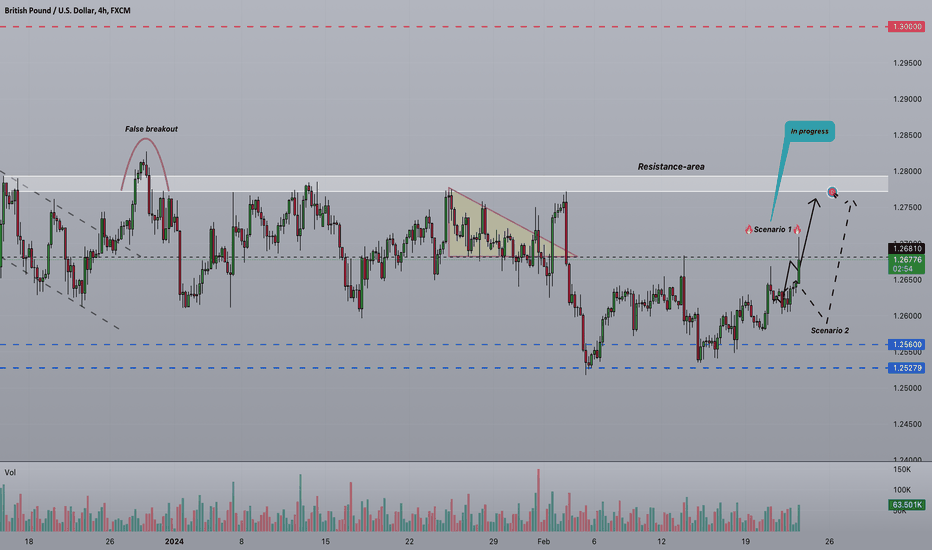Click the Feb date axis label
Screen dimensions: 932x550
[x=543, y=541]
